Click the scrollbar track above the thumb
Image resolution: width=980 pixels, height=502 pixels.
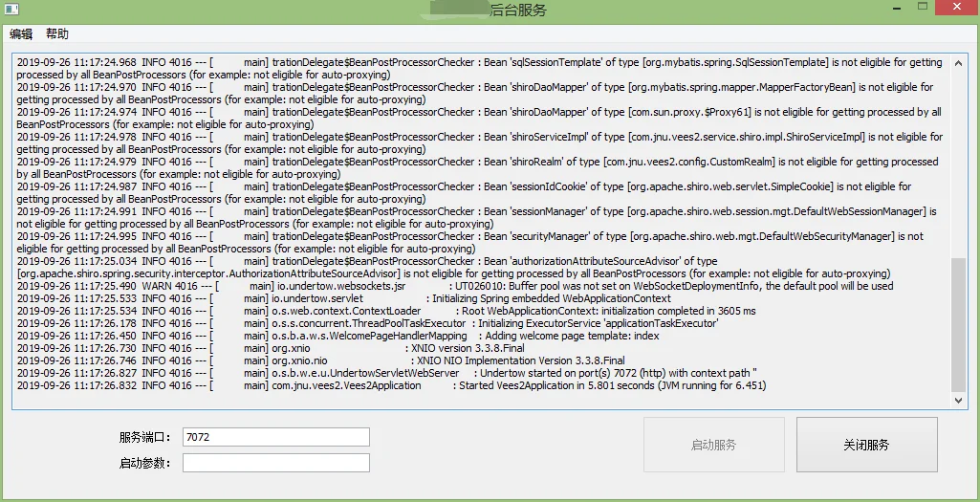click(x=958, y=163)
